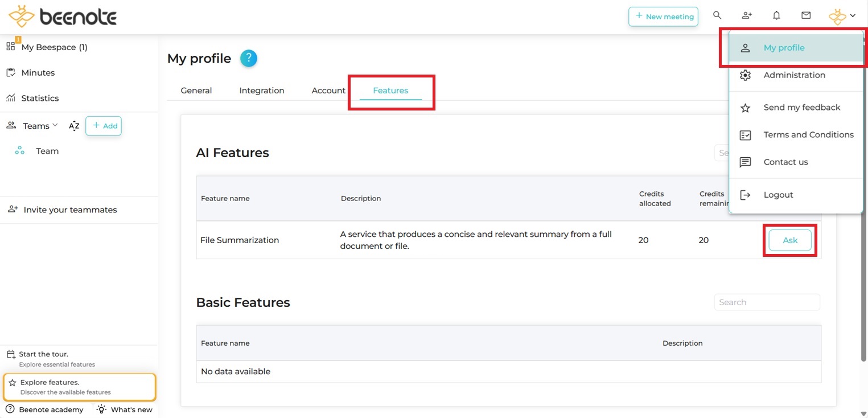Open the notifications bell
Image resolution: width=868 pixels, height=418 pixels.
(x=776, y=15)
